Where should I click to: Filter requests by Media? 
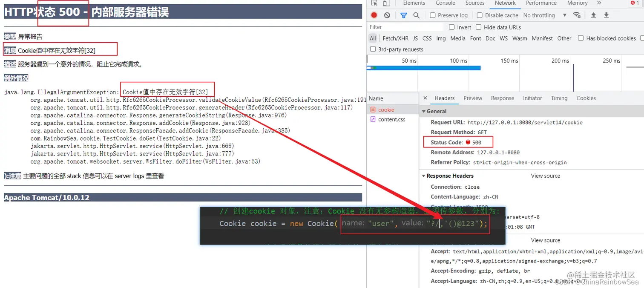point(458,38)
